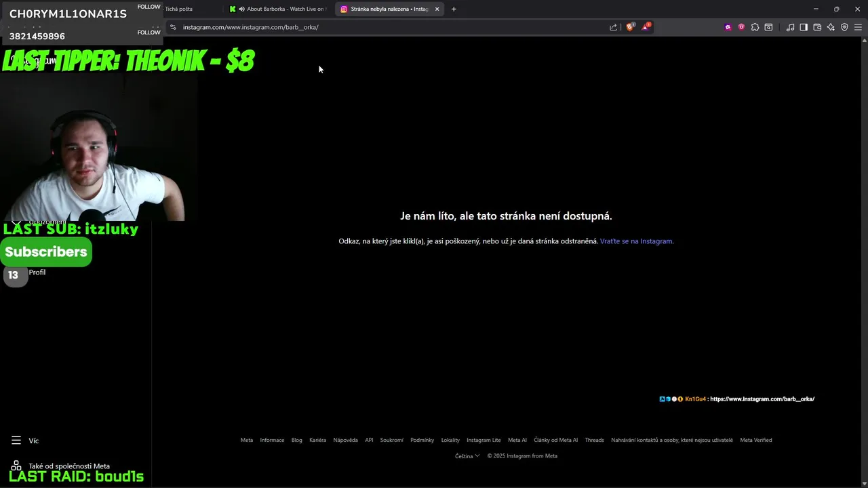Image resolution: width=868 pixels, height=488 pixels.
Task: Click the Lokality footer link
Action: coord(450,440)
